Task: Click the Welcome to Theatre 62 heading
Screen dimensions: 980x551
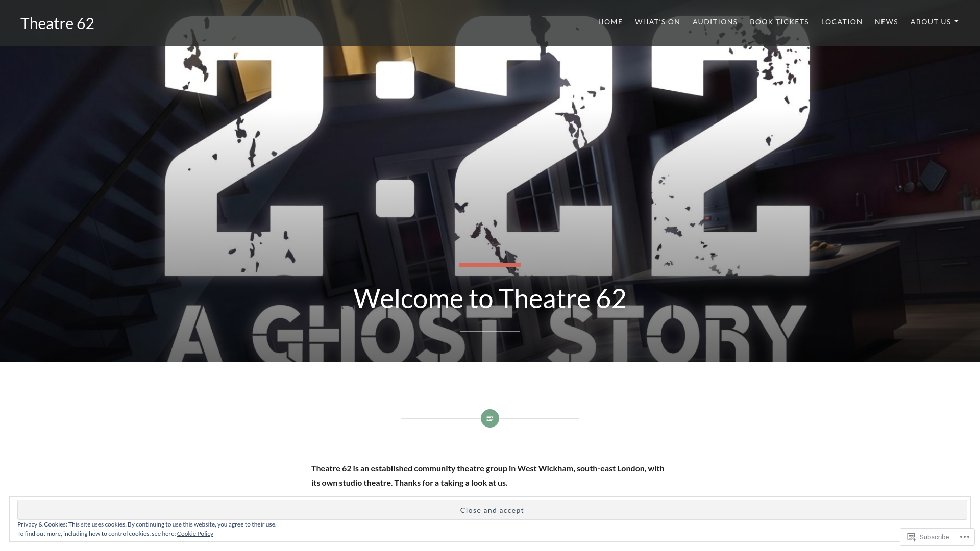Action: click(x=490, y=298)
